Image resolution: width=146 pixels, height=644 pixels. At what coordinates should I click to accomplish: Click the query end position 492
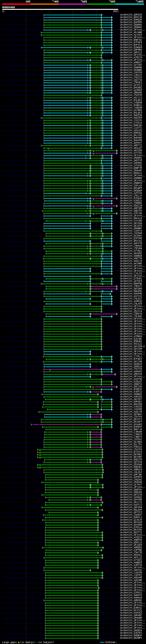[115, 11]
